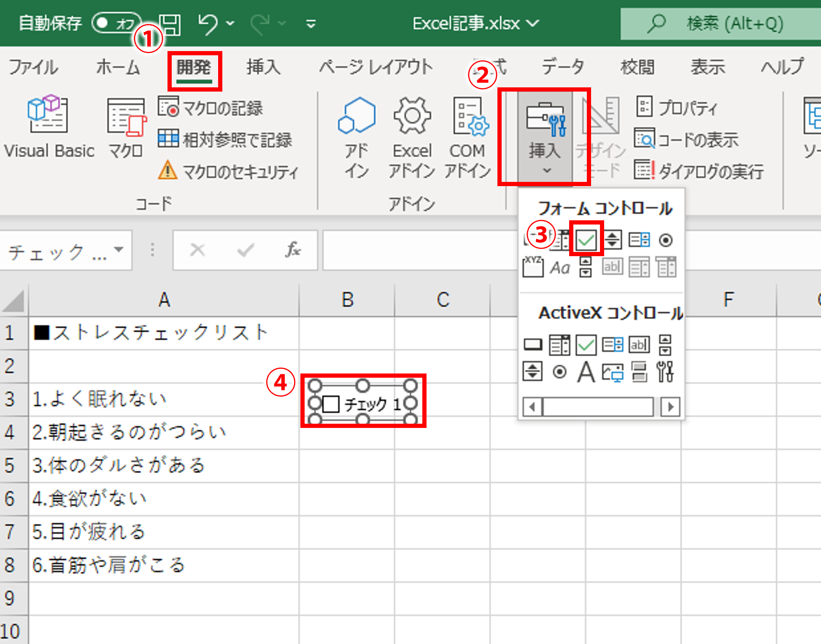Screen dimensions: 821x644
Task: Select Form Control spin button icon
Action: (613, 240)
